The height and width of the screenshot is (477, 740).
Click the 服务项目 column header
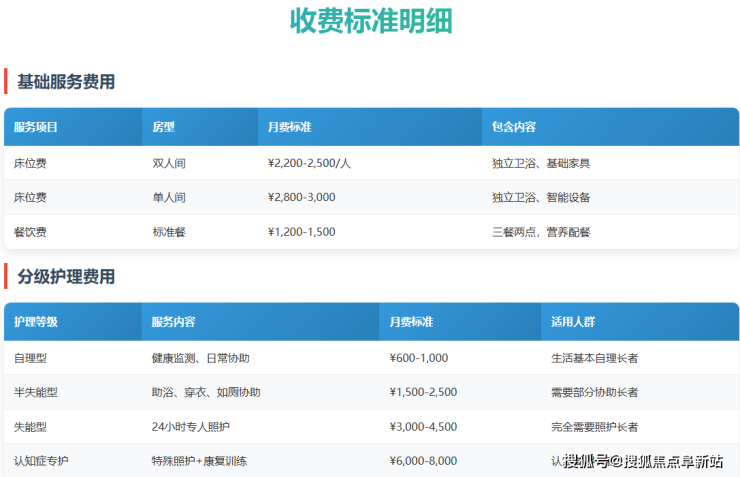pos(36,128)
